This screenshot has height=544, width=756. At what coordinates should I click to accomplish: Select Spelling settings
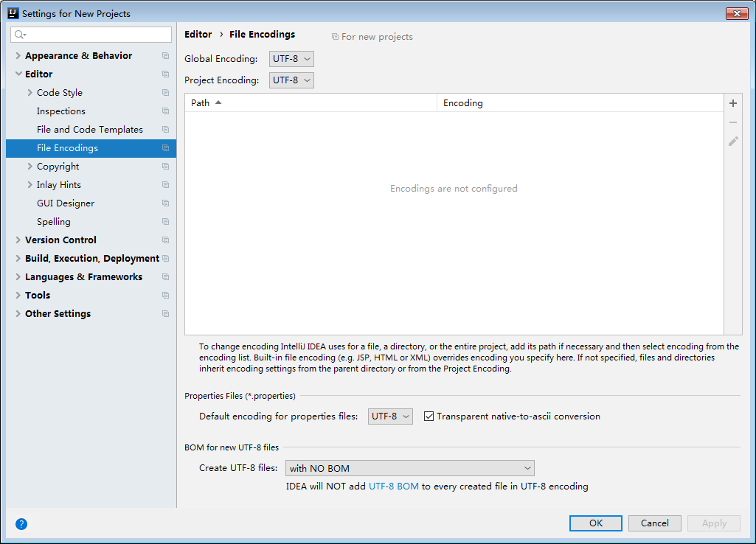(91, 222)
